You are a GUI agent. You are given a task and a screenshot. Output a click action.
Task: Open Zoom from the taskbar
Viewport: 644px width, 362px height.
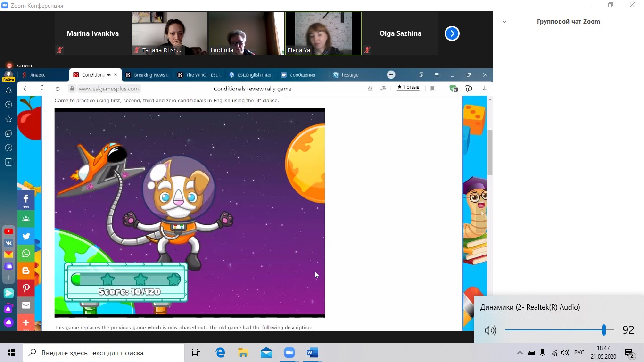click(x=289, y=353)
